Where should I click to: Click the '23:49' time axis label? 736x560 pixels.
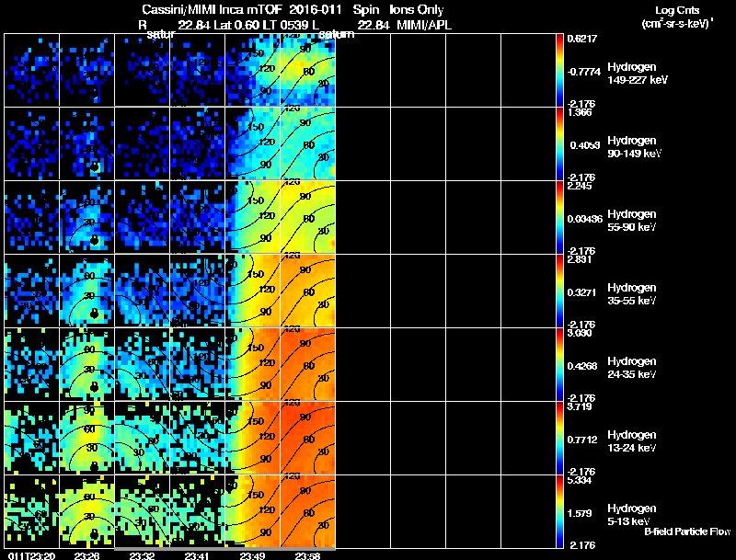pyautogui.click(x=252, y=556)
